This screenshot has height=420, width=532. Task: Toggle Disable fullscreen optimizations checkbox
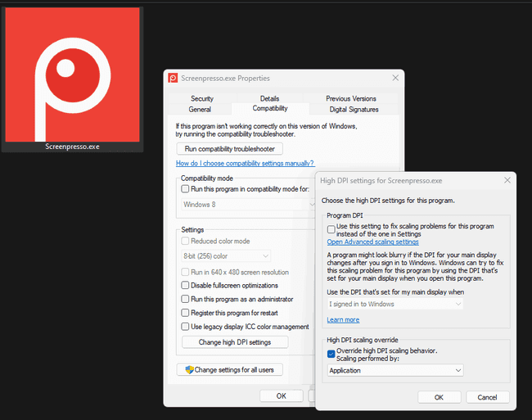coord(185,285)
